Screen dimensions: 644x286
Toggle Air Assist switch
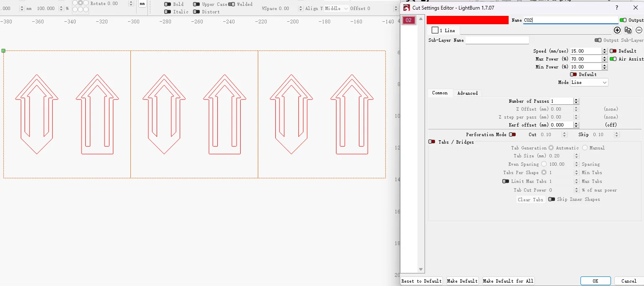(x=613, y=59)
